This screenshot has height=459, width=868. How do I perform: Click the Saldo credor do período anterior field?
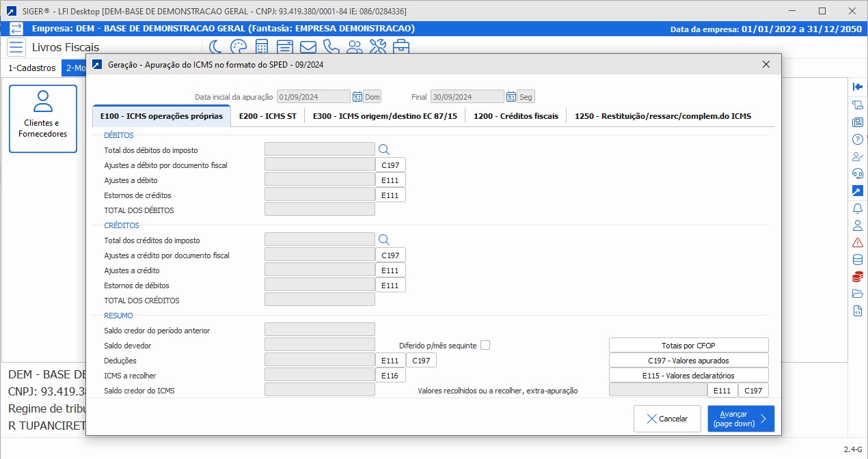pyautogui.click(x=319, y=331)
